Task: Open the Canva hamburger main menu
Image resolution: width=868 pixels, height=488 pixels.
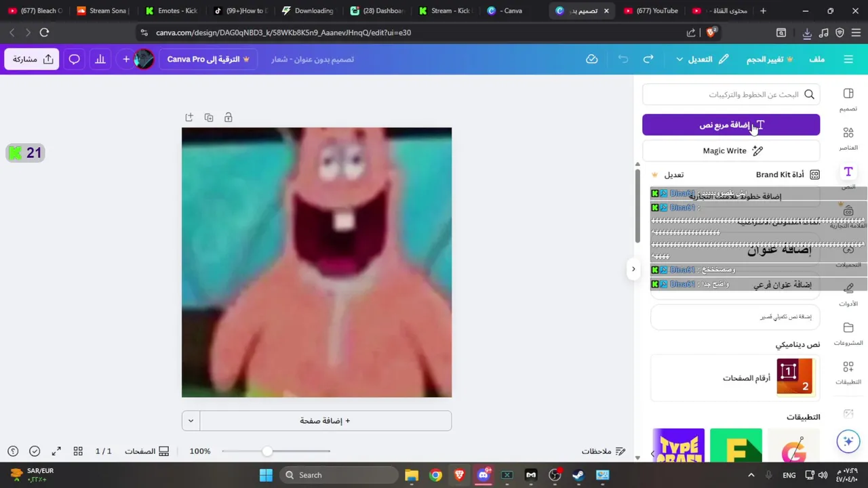Action: pos(848,59)
